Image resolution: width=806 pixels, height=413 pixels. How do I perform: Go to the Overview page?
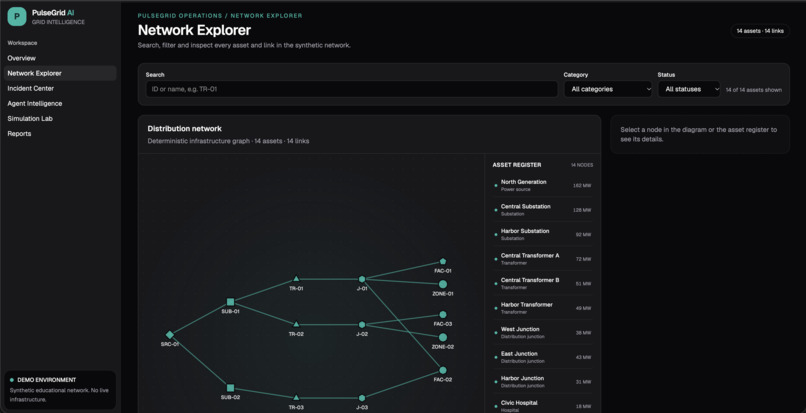[x=60, y=58]
